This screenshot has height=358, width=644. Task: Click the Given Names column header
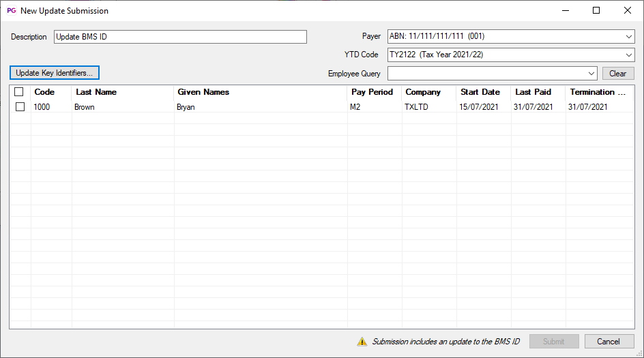203,92
